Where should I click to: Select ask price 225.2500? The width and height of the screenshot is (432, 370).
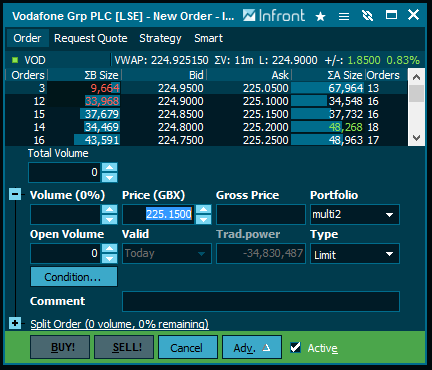tap(266, 140)
